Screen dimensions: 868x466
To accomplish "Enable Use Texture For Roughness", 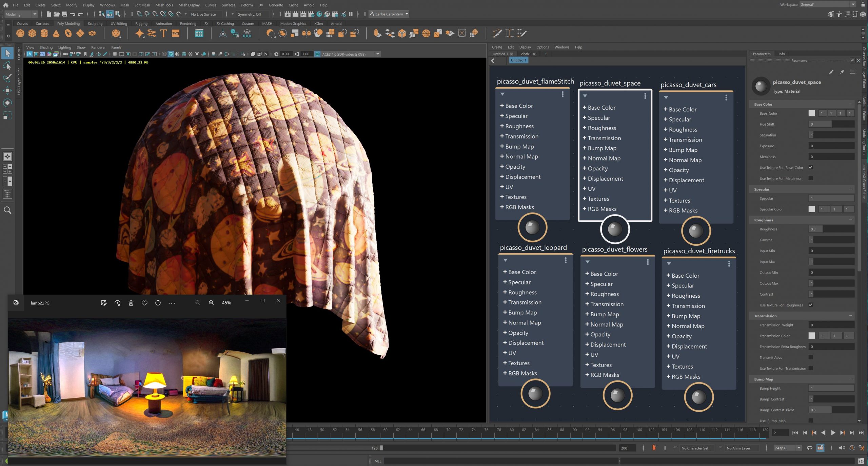I will point(811,304).
